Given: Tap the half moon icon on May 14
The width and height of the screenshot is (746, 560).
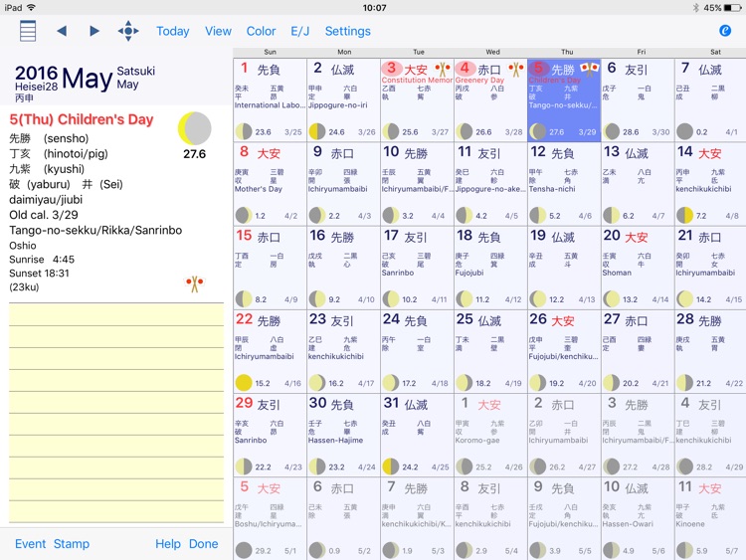Looking at the screenshot, I should (x=684, y=216).
